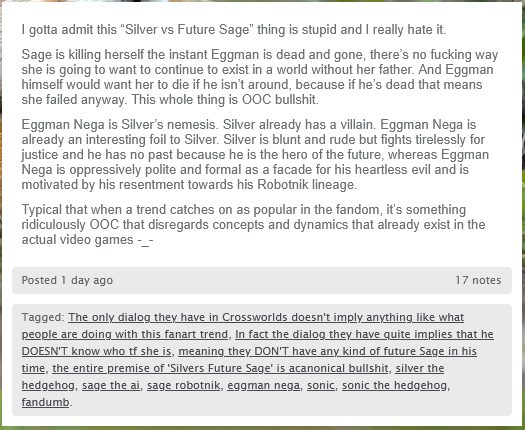
Task: Open tag starting 'In fact the dialog'
Action: click(x=364, y=334)
